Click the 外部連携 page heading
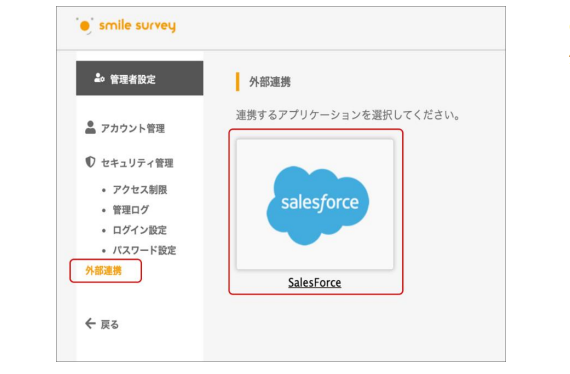 270,82
